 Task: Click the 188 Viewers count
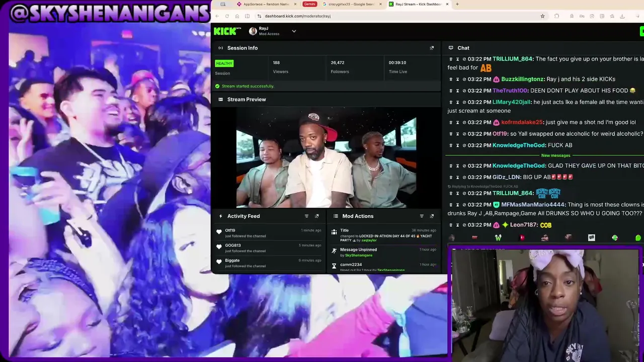click(276, 63)
